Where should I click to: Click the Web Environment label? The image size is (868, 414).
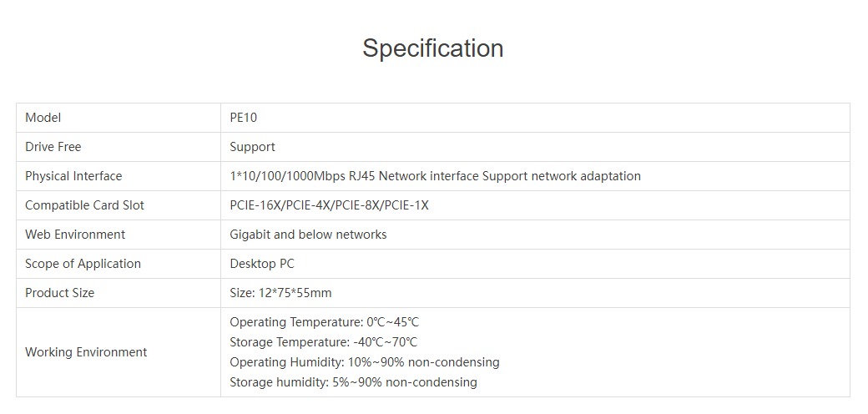point(75,235)
